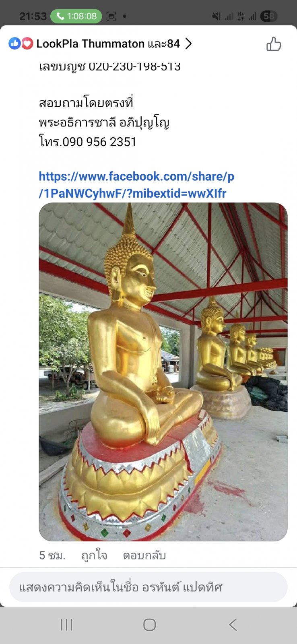This screenshot has width=297, height=644.
Task: Tap the back navigation arrow
Action: (233, 625)
